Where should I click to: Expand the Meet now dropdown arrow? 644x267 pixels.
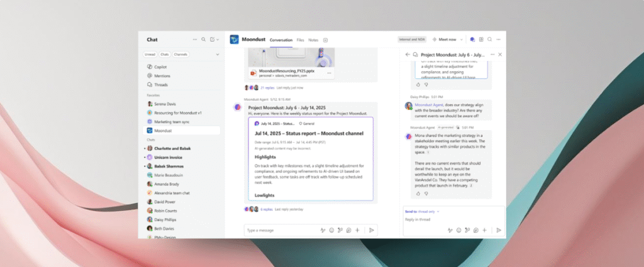point(461,40)
